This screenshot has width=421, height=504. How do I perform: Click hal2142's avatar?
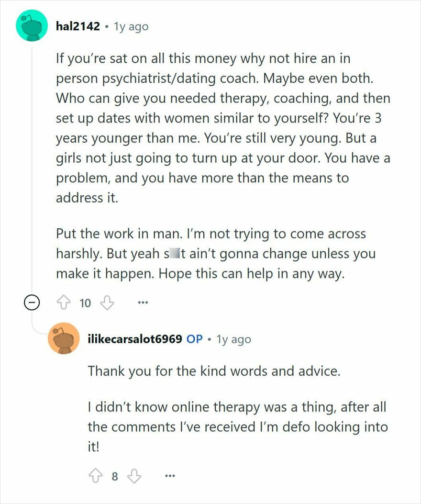[31, 26]
